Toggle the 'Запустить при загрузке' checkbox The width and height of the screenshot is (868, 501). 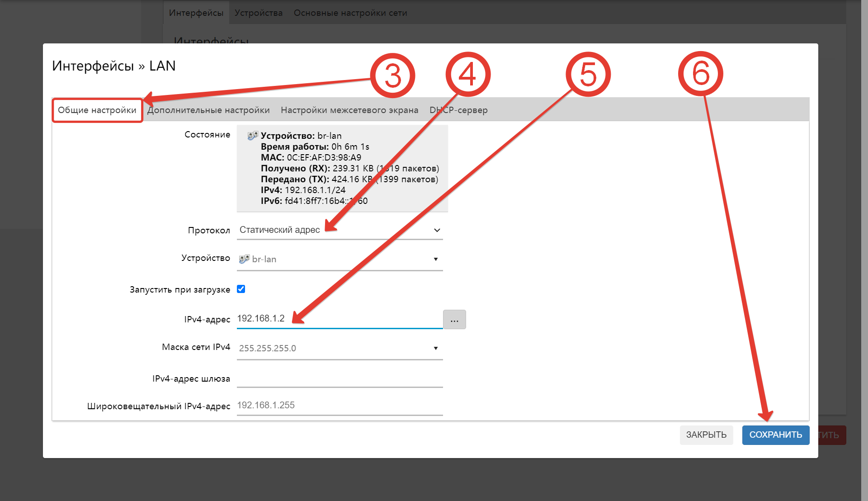tap(241, 289)
